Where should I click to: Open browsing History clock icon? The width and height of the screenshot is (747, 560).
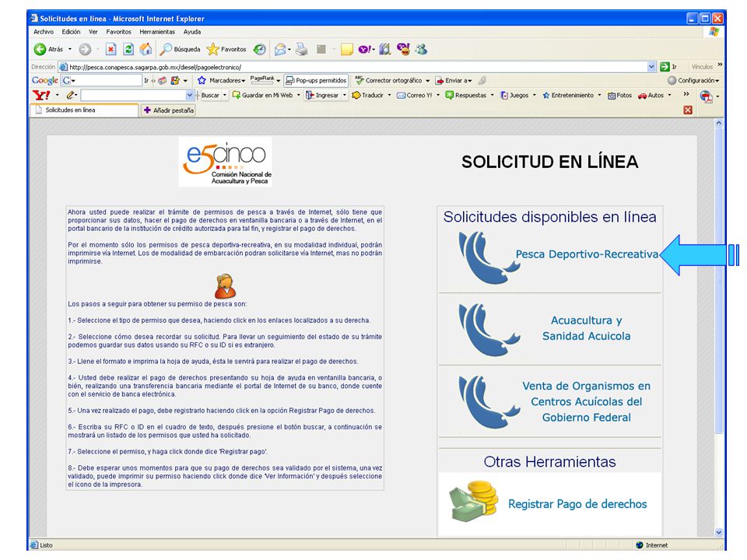[260, 49]
